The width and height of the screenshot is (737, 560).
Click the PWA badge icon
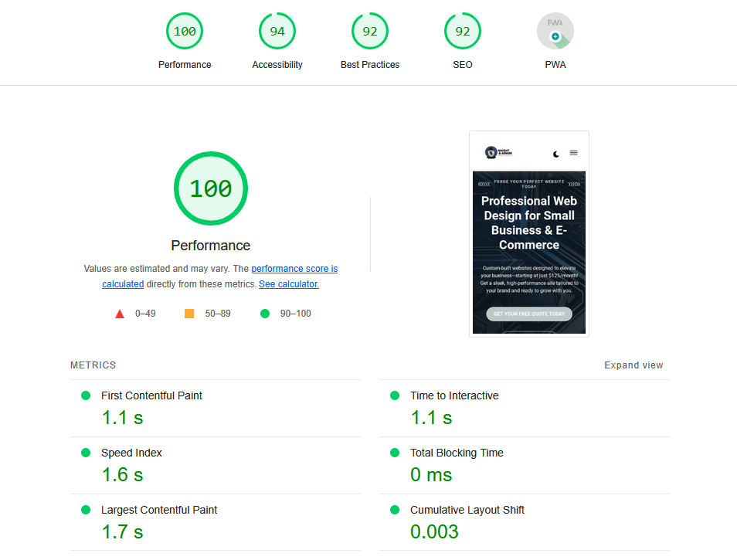pyautogui.click(x=555, y=31)
